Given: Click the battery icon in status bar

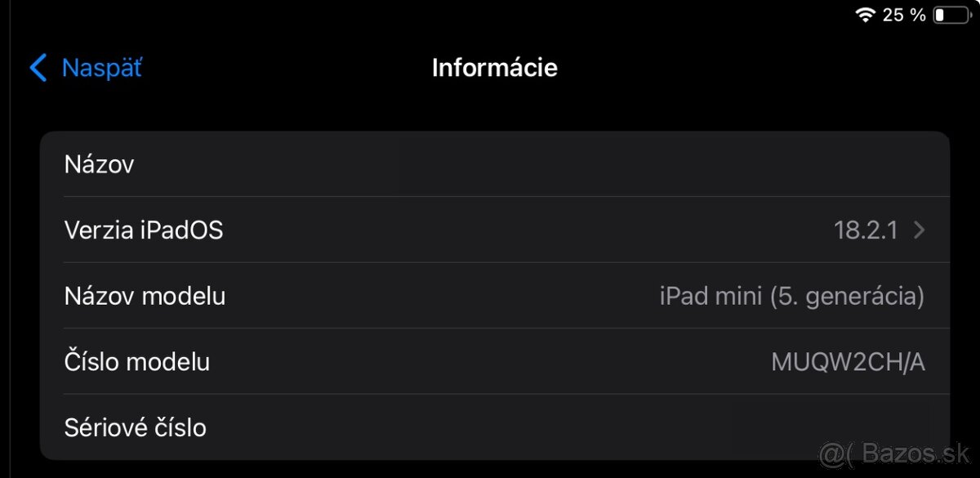Looking at the screenshot, I should tap(953, 14).
